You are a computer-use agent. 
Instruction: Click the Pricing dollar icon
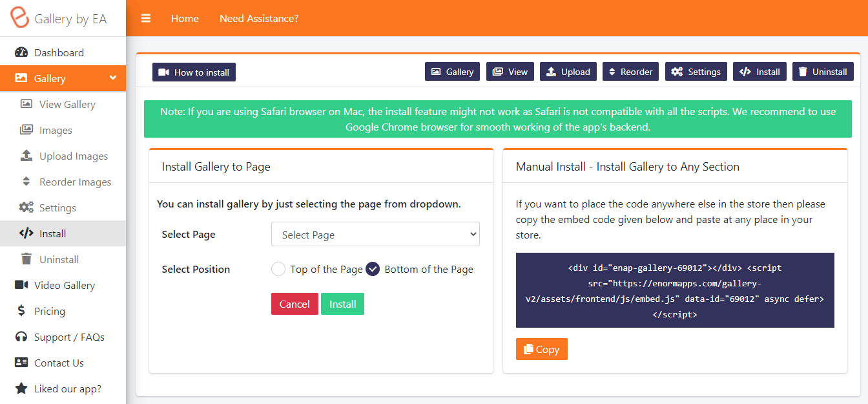click(21, 311)
